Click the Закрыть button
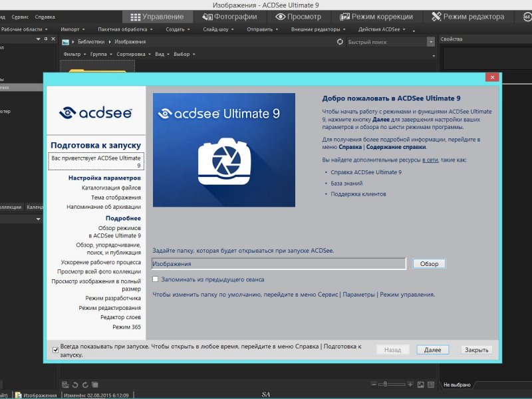The width and height of the screenshot is (532, 399). 476,350
